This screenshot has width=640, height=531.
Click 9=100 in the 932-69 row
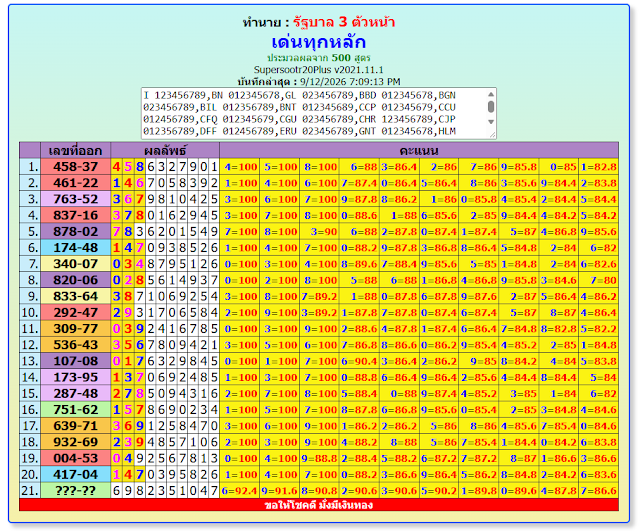[320, 442]
